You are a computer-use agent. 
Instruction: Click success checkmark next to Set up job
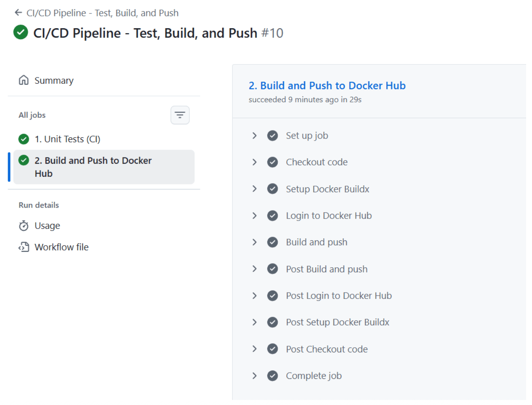(x=272, y=136)
